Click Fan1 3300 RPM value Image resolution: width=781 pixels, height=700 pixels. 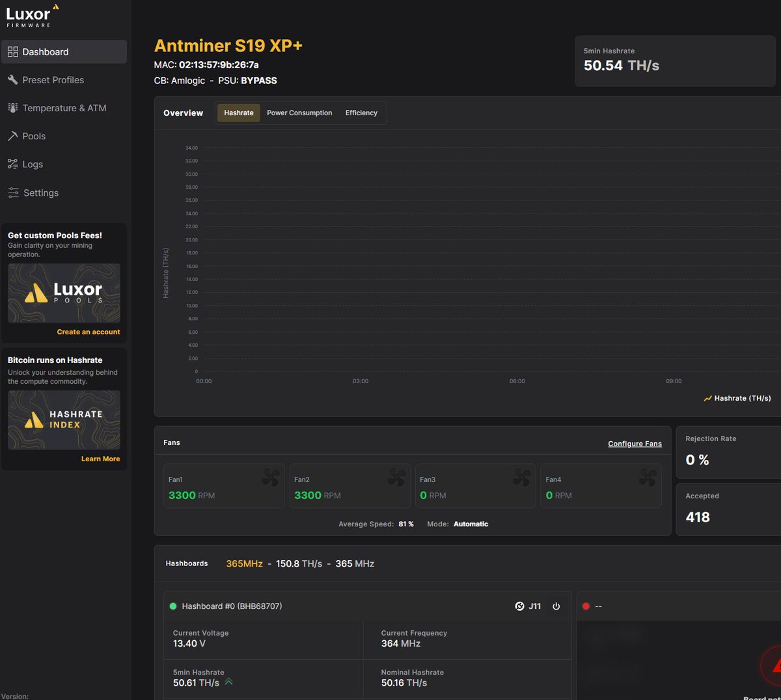(191, 495)
